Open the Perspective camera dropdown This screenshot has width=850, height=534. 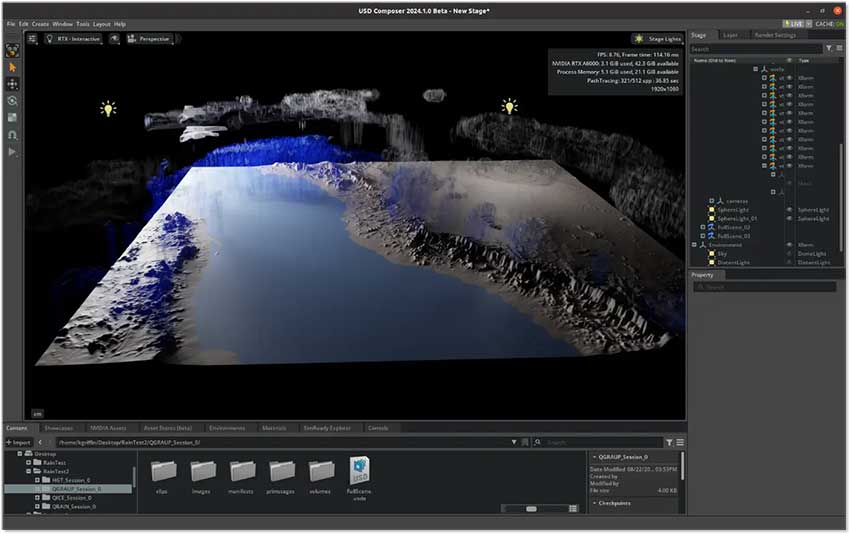[x=152, y=39]
